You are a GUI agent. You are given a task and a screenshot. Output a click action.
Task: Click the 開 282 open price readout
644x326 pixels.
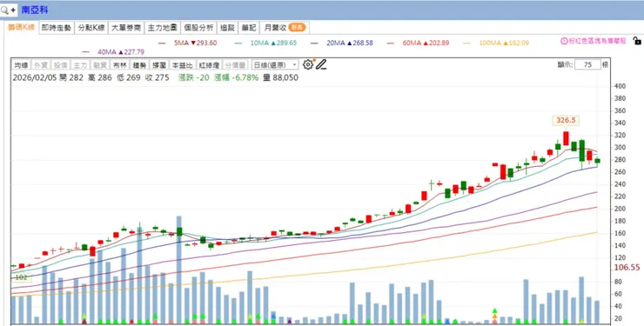pyautogui.click(x=71, y=77)
